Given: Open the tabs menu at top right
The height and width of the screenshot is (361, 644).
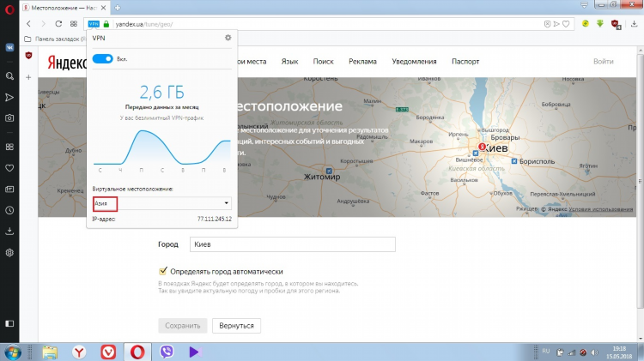Looking at the screenshot, I should [584, 5].
